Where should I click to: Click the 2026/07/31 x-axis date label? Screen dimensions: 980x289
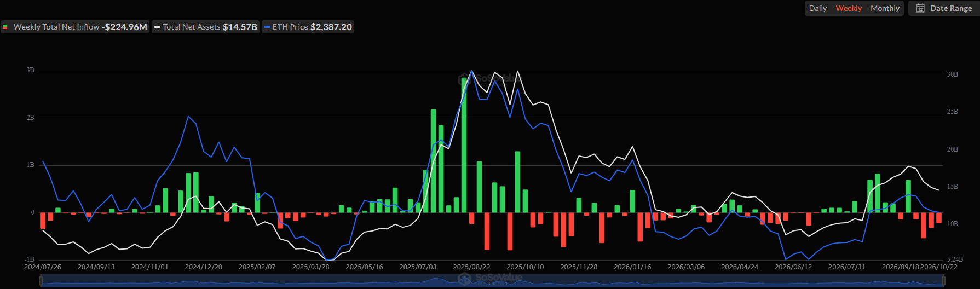848,267
